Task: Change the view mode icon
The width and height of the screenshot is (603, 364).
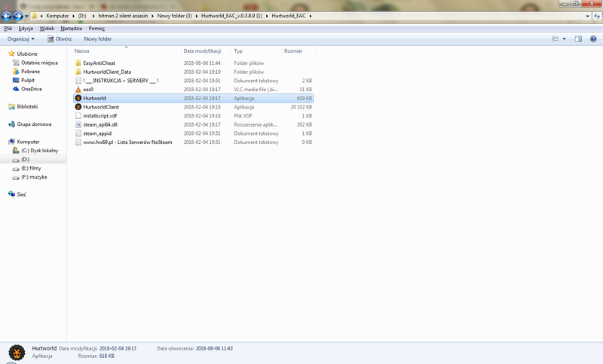Action: [x=555, y=39]
